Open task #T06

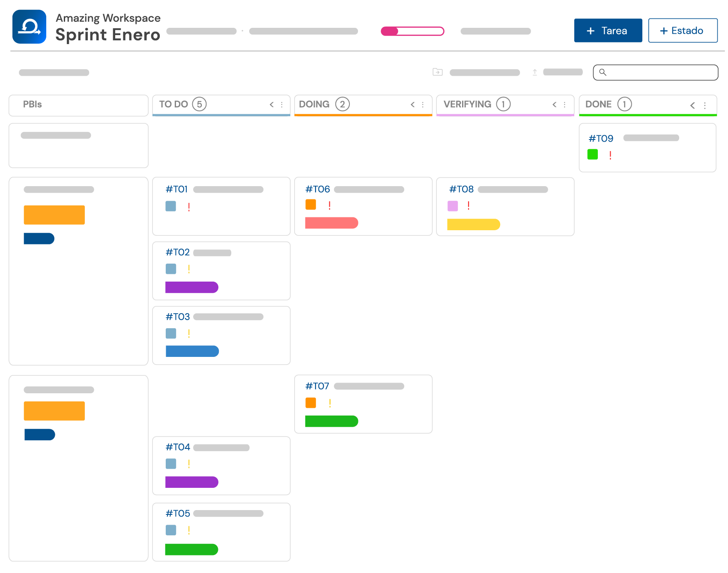tap(363, 206)
